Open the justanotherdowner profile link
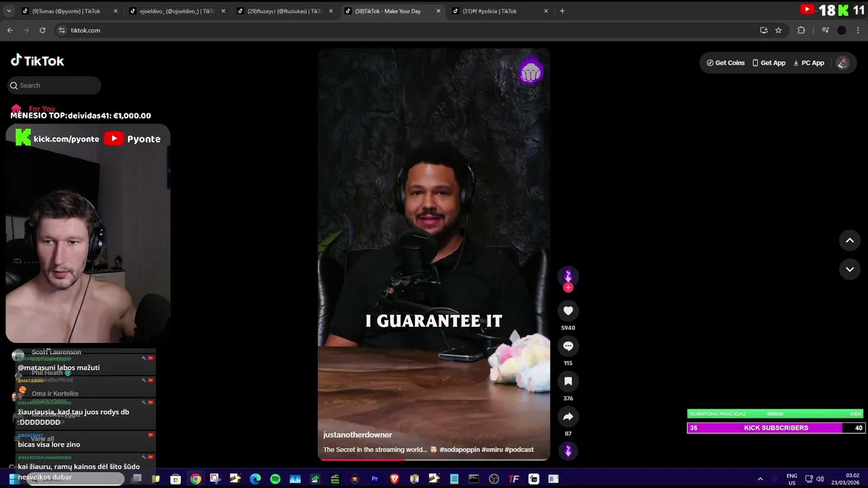Image resolution: width=868 pixels, height=488 pixels. tap(357, 435)
